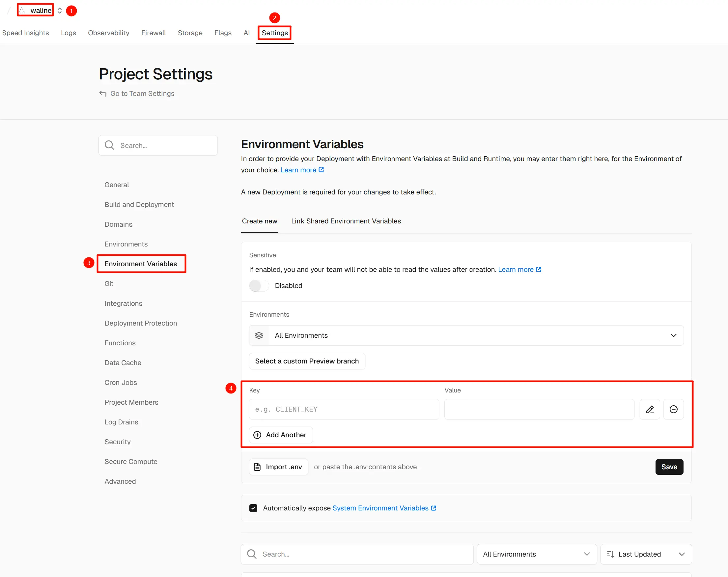Click the pencil edit icon beside Value
728x577 pixels.
pos(649,409)
